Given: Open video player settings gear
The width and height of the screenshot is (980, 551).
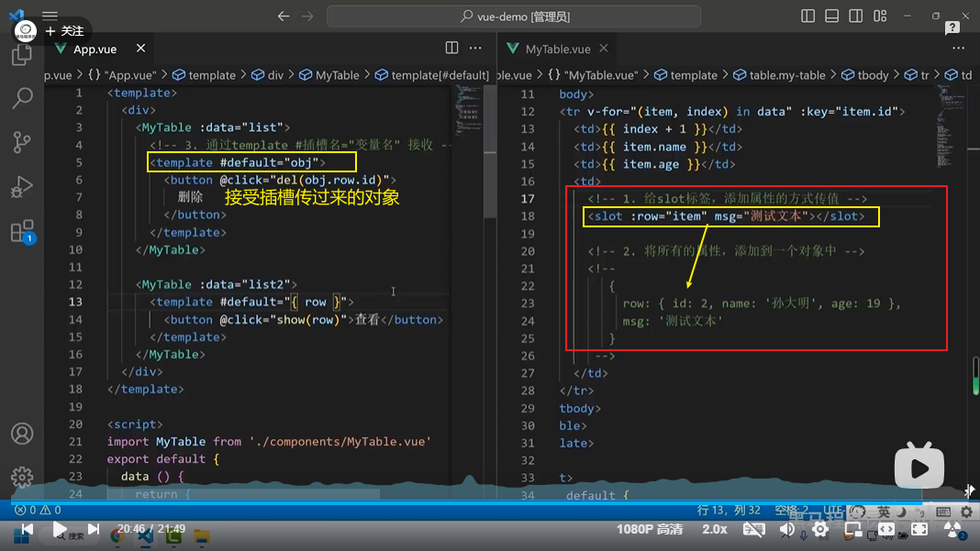Looking at the screenshot, I should click(820, 530).
